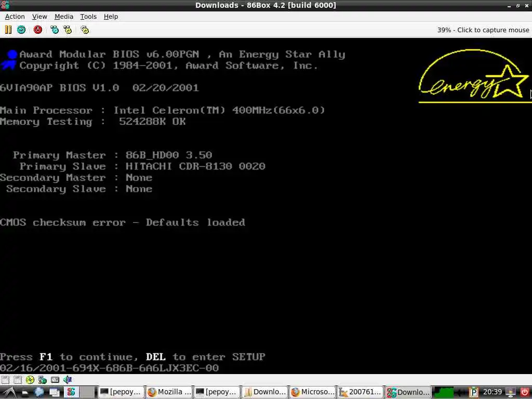
Task: Click the network status icon in status bar
Action: tap(43, 380)
